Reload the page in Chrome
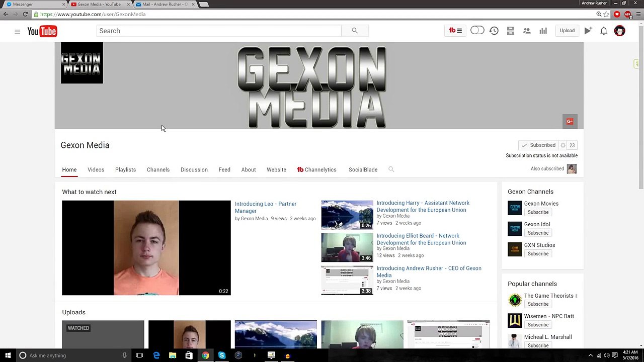The width and height of the screenshot is (644, 362). 25,14
